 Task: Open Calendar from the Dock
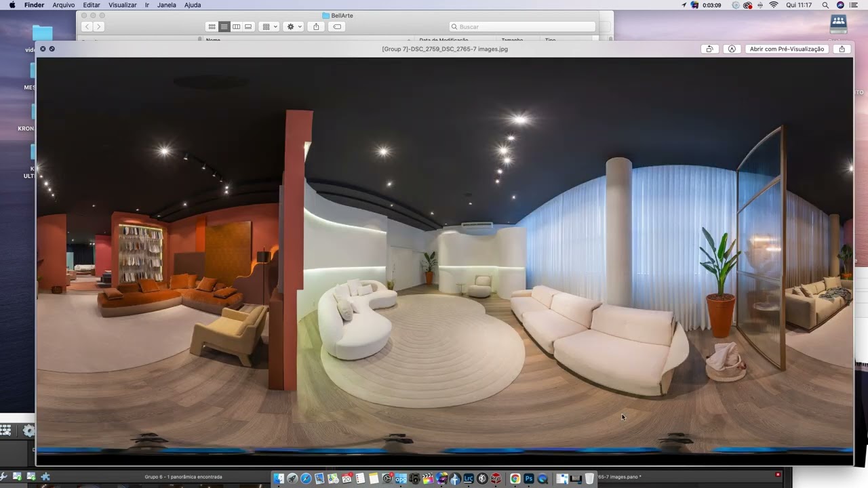coord(347,479)
